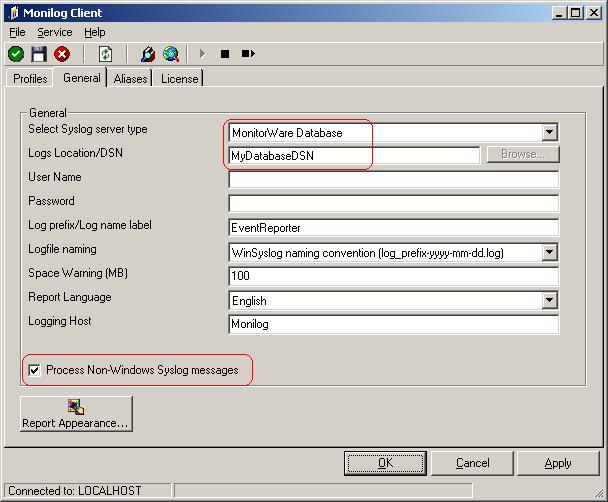Click the Monilog Client title bar icon

[x=14, y=13]
